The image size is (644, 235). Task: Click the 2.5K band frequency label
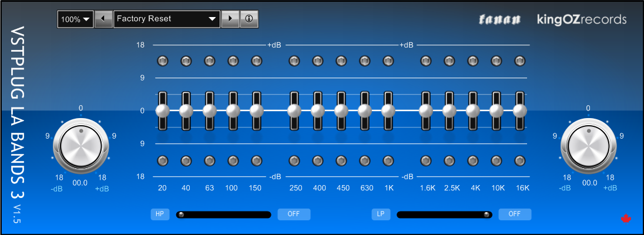452,188
